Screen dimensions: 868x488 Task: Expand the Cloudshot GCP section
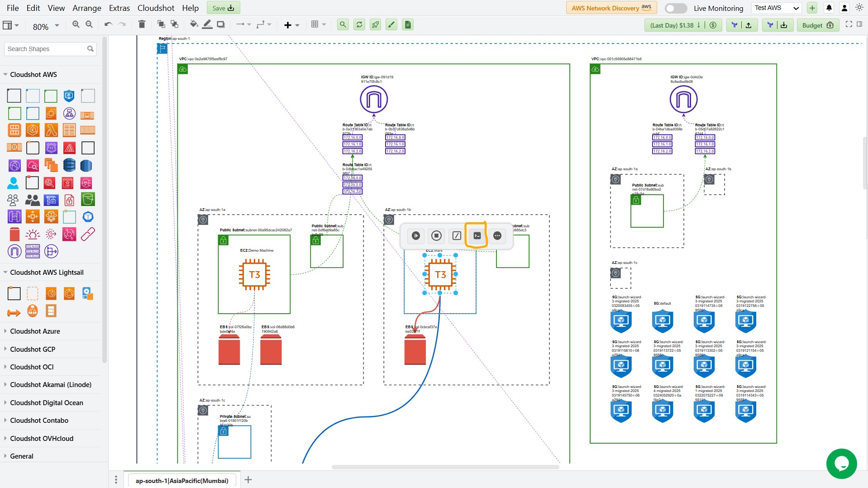[33, 349]
